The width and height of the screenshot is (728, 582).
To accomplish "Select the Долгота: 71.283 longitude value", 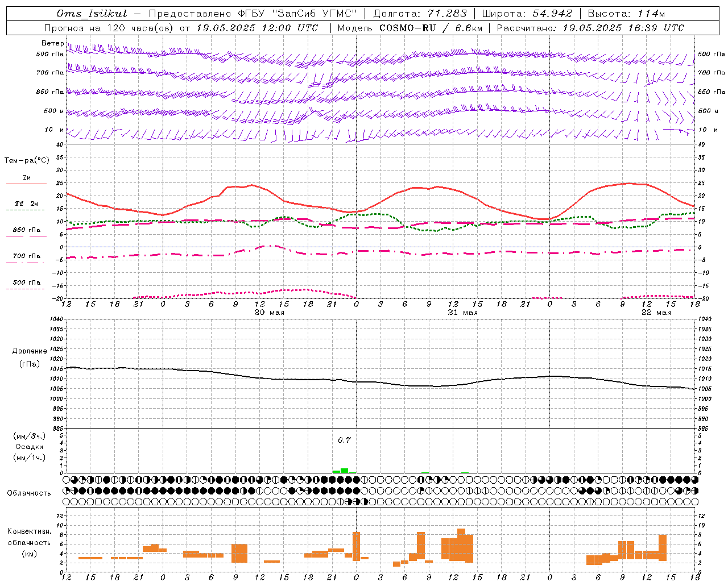I will pos(420,14).
